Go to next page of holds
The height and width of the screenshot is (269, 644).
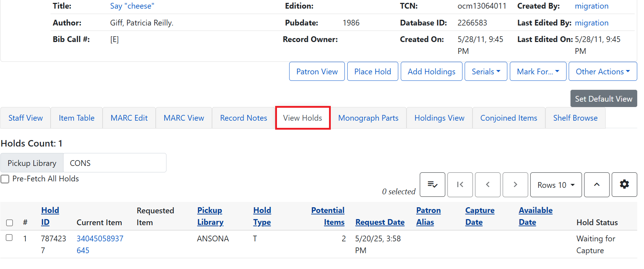[x=515, y=185]
